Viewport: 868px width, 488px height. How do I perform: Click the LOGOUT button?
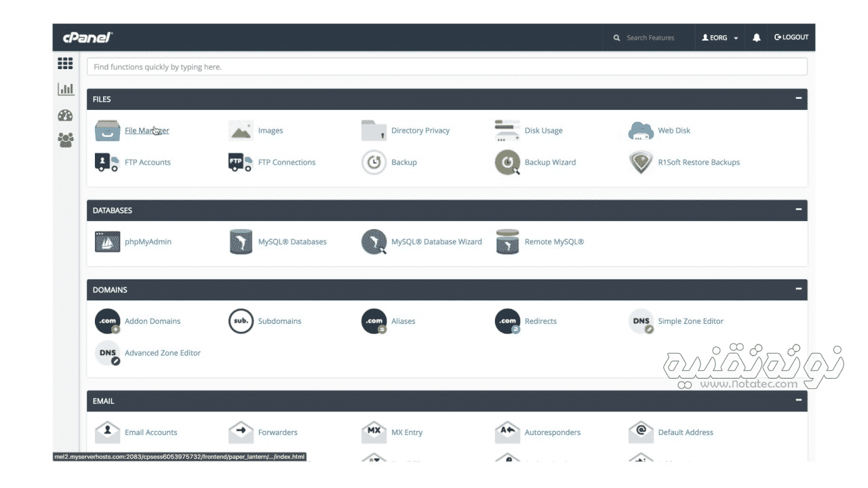coord(791,37)
